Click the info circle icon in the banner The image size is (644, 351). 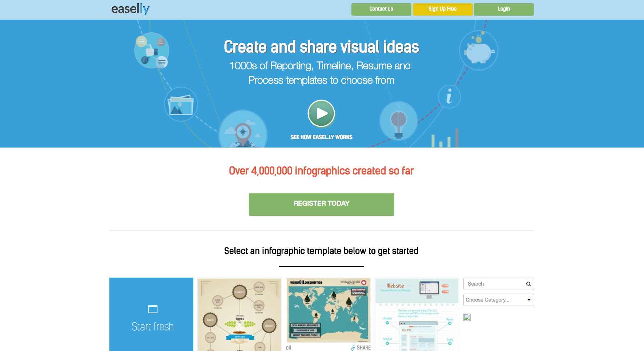coord(449,97)
